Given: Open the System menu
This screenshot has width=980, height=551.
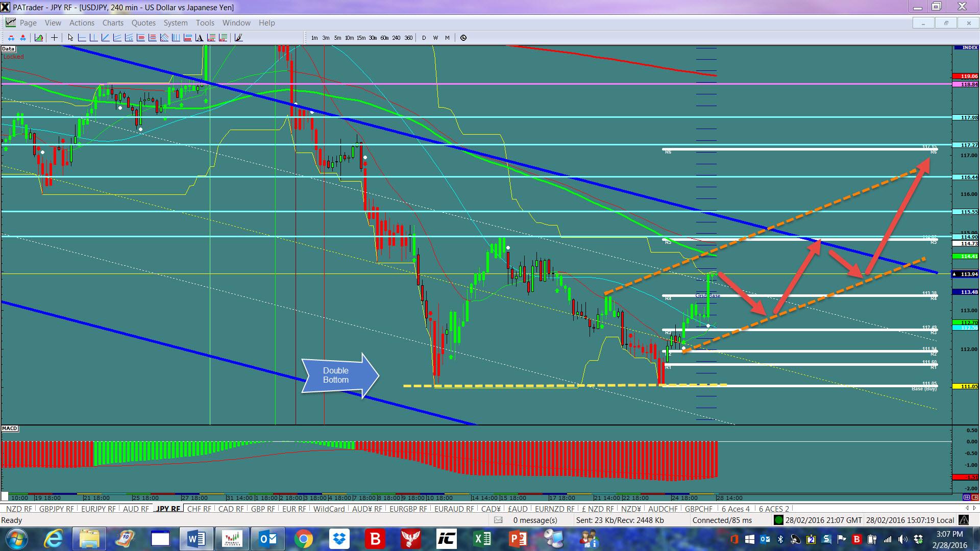Looking at the screenshot, I should (x=176, y=23).
